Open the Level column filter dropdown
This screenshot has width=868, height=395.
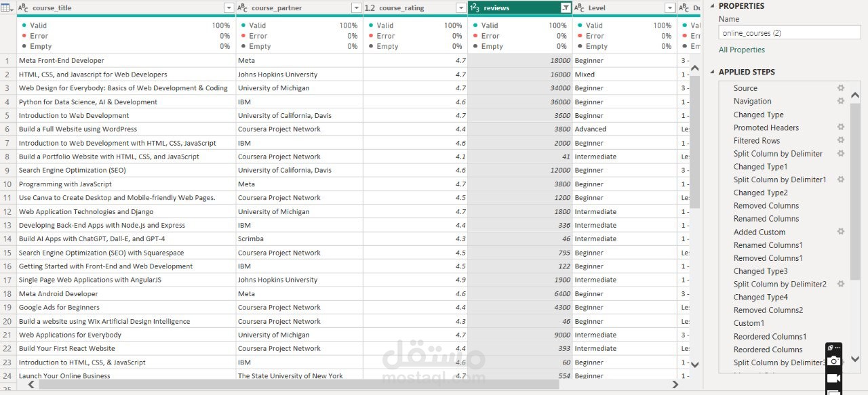[x=670, y=7]
